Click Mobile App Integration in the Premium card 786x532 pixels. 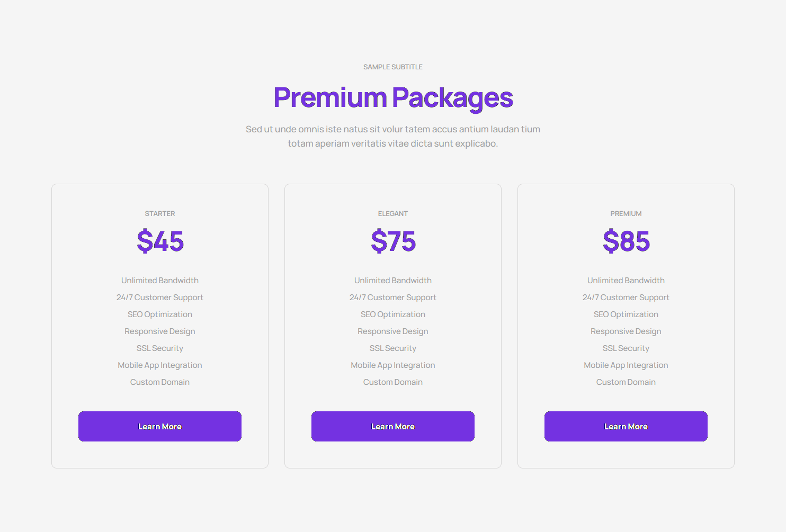[626, 365]
